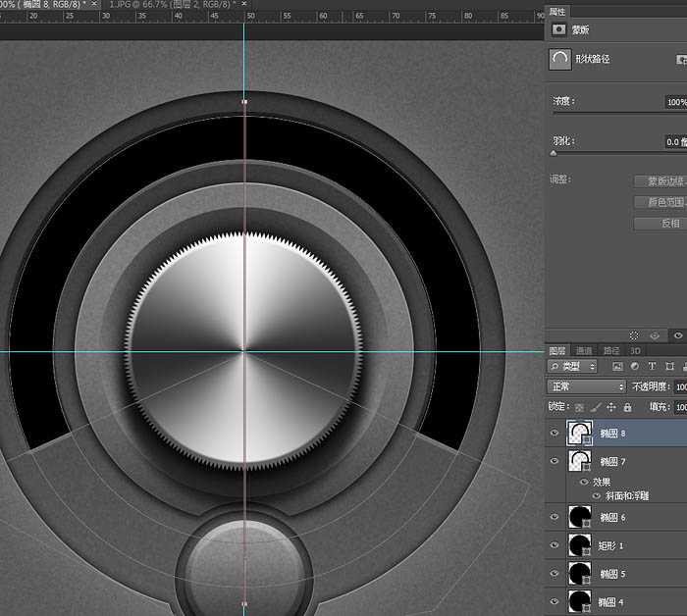Open the 正常 blend mode dropdown
Viewport: 687px width, 616px height.
coord(586,386)
